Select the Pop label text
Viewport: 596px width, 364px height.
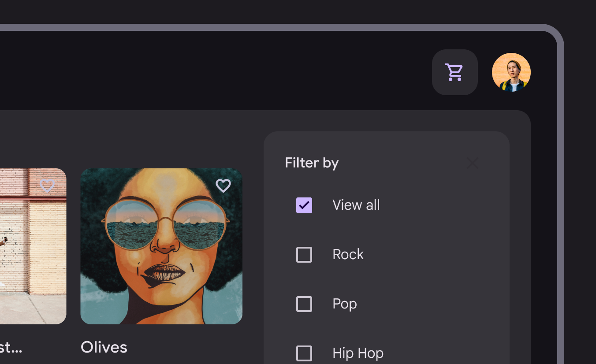[344, 304]
